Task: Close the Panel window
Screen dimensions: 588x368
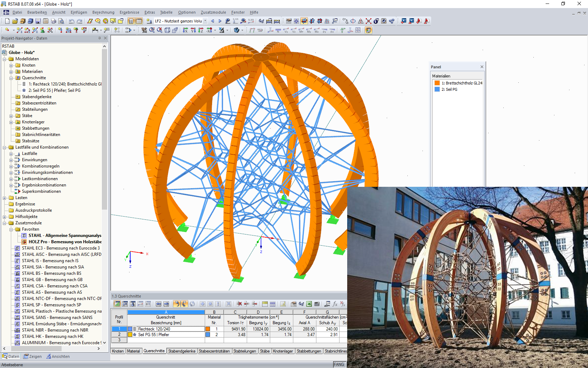Action: (x=482, y=67)
